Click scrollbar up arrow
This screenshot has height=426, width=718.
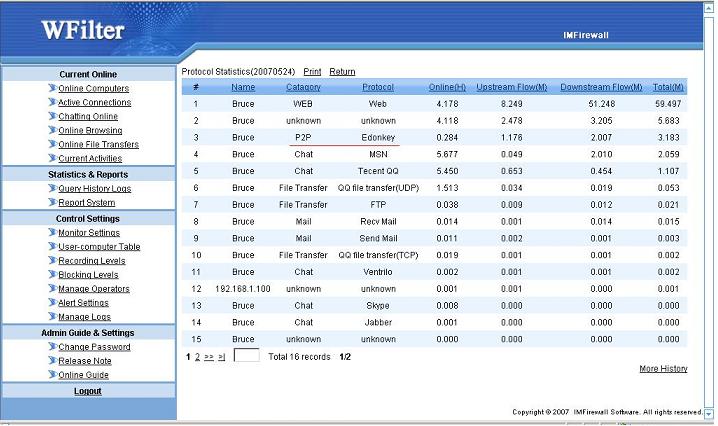(x=709, y=9)
